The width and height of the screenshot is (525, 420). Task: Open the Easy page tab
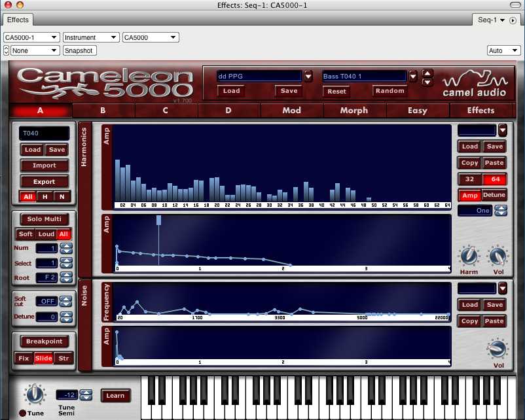point(417,111)
